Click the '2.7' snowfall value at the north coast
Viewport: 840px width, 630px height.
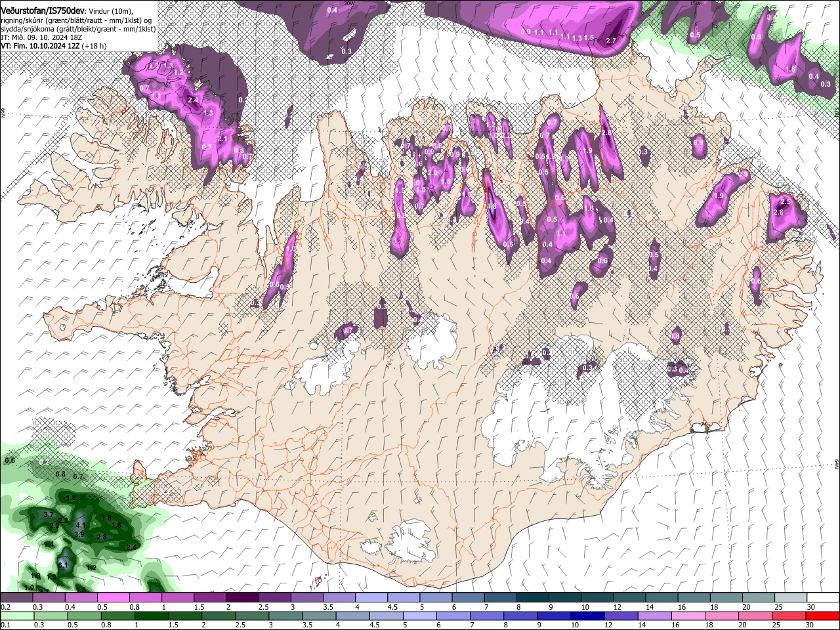pos(611,41)
